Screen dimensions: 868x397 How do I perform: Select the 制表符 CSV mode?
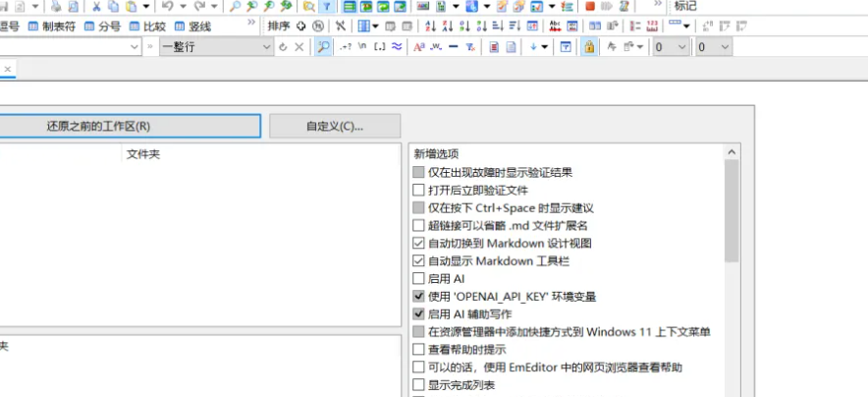pos(51,26)
